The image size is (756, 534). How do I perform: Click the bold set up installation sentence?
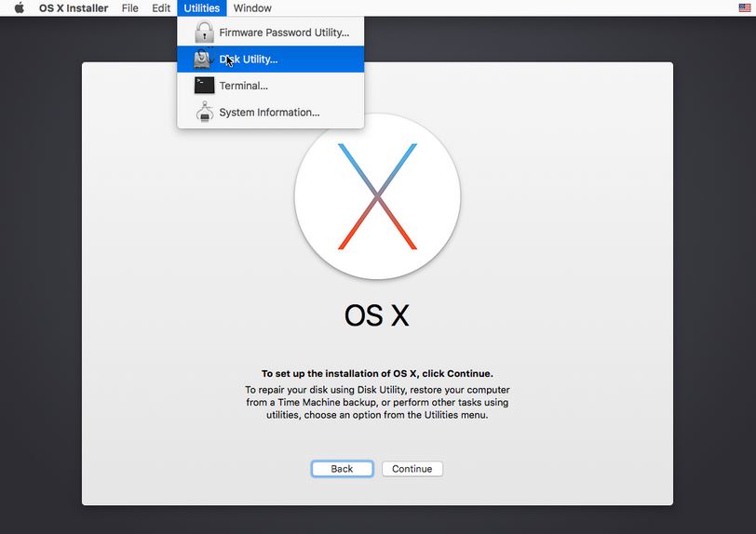pyautogui.click(x=377, y=373)
